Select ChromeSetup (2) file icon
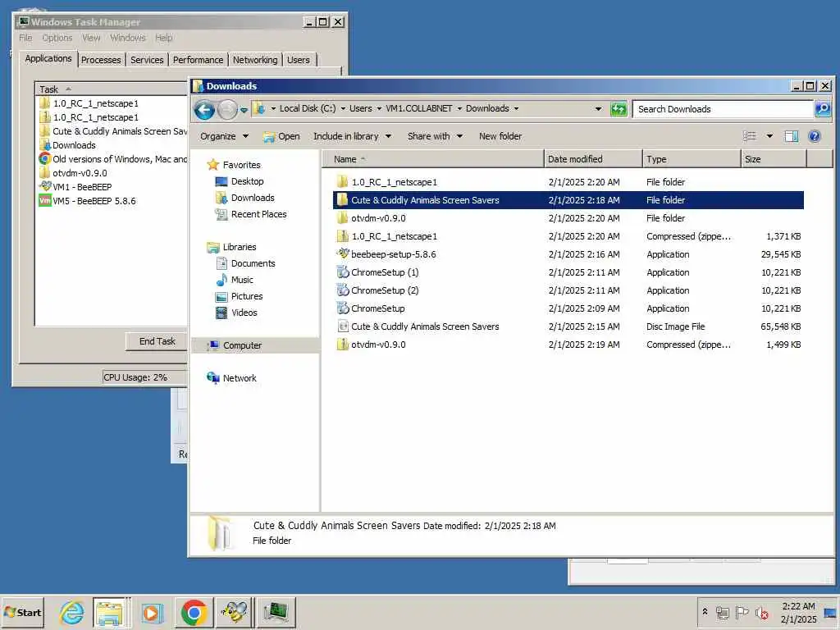 tap(343, 290)
